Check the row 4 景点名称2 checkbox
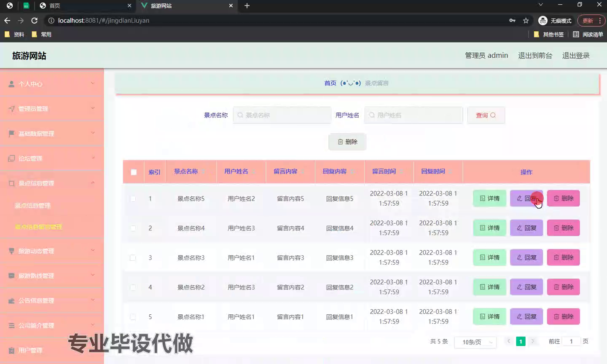Screen dimensions: 607x364 133,287
